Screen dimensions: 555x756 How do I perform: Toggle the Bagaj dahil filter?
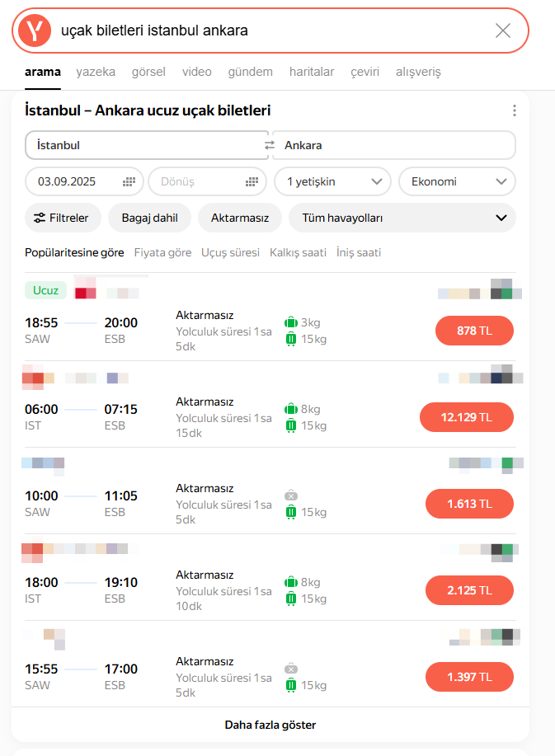pyautogui.click(x=149, y=218)
